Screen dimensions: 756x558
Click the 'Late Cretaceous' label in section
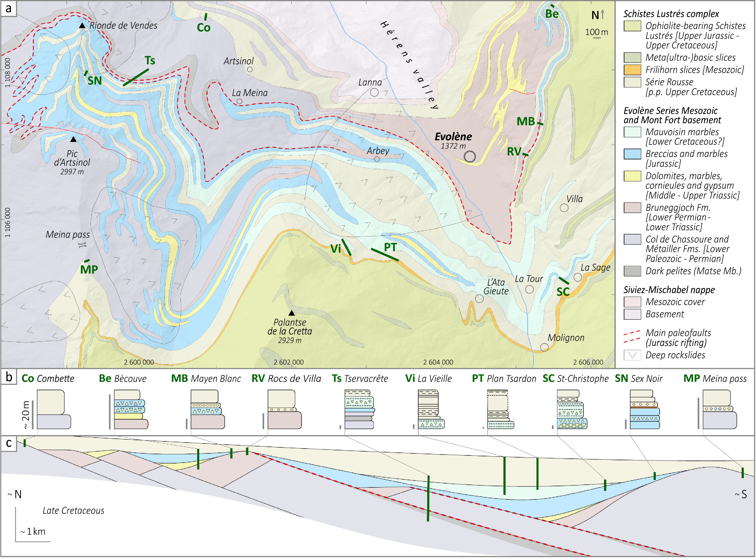click(73, 510)
